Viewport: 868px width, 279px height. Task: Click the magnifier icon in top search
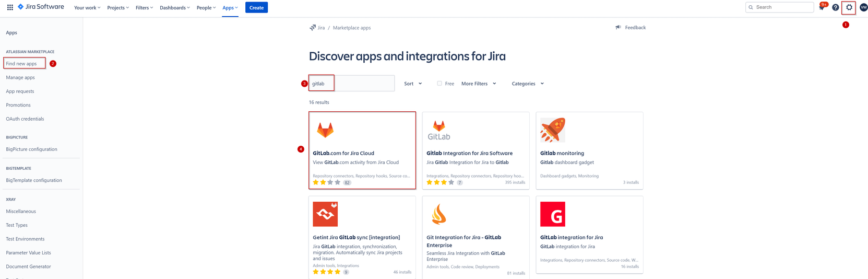pos(751,7)
